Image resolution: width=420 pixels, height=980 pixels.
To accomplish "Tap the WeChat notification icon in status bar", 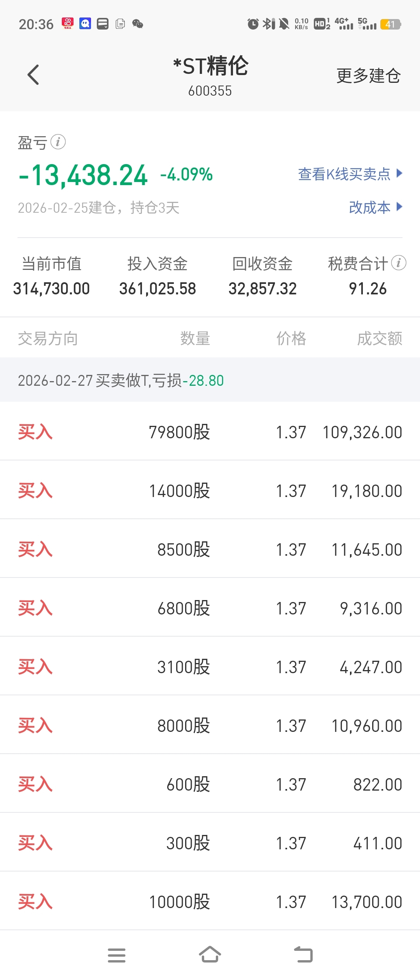I will point(138,24).
